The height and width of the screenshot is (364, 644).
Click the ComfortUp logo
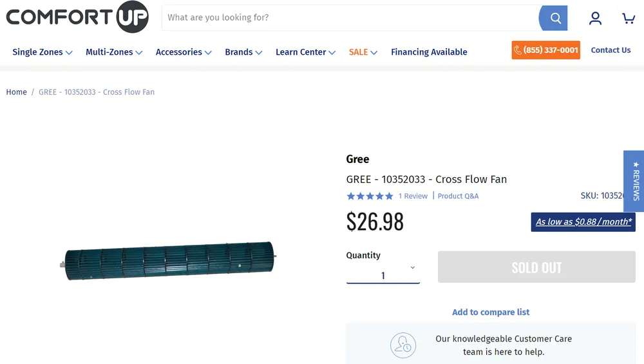pyautogui.click(x=77, y=17)
